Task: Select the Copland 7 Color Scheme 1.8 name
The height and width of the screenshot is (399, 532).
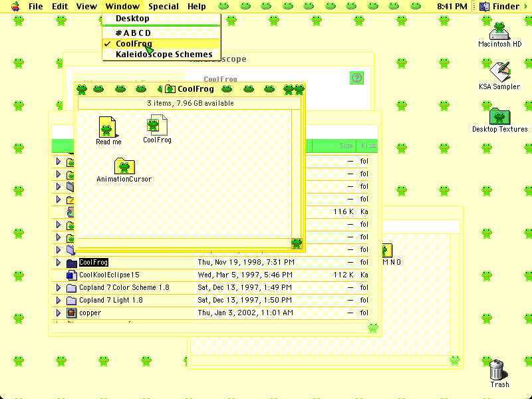Action: point(124,287)
